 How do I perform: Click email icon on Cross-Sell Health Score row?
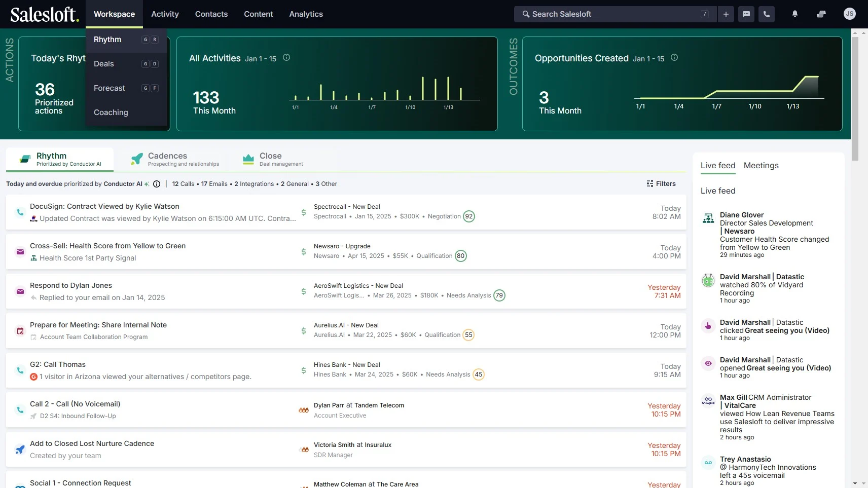tap(20, 252)
